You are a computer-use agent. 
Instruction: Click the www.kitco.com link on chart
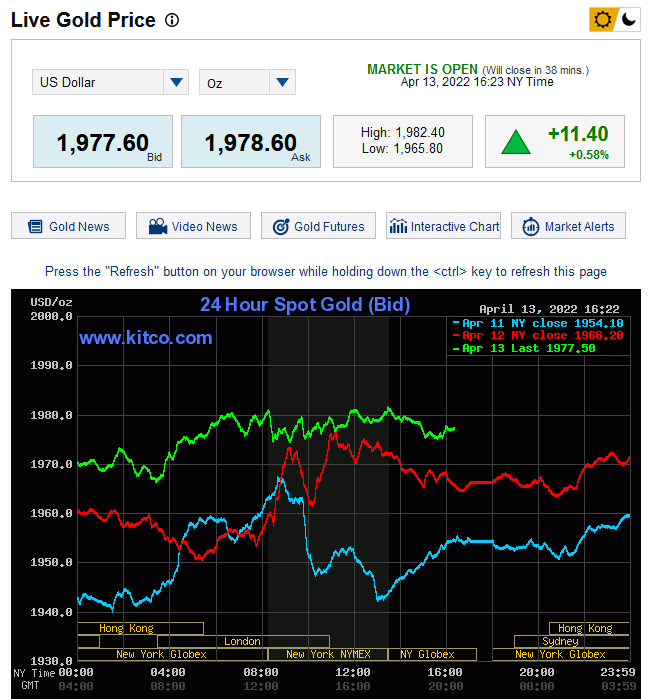146,338
